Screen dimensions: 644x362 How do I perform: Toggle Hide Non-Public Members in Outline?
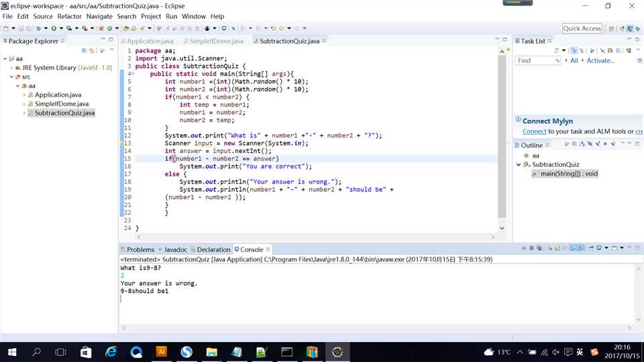click(x=605, y=143)
